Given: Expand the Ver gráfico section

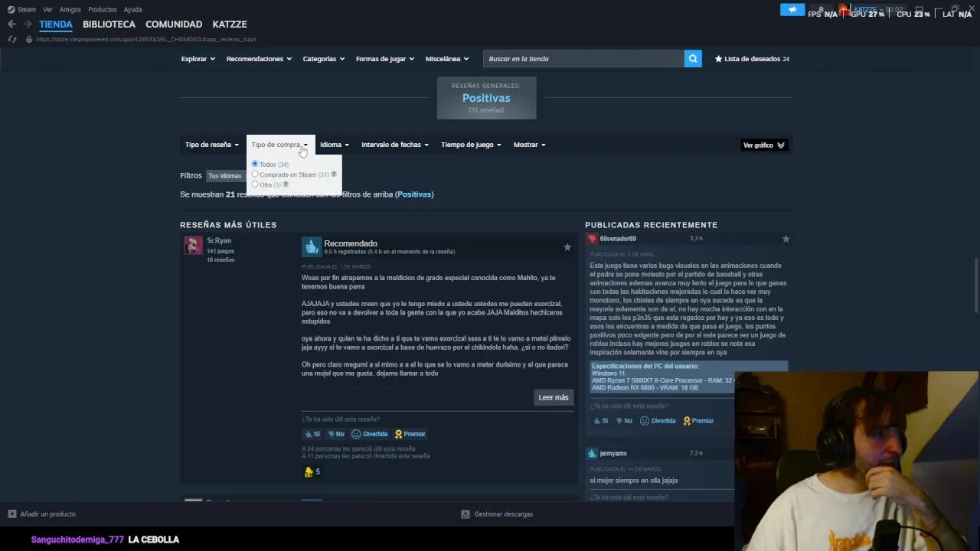Looking at the screenshot, I should pos(764,145).
